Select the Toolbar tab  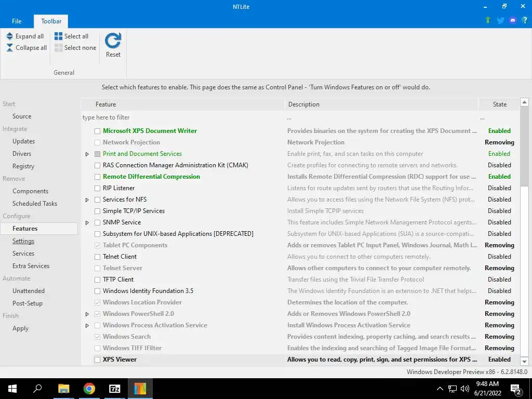coord(51,21)
